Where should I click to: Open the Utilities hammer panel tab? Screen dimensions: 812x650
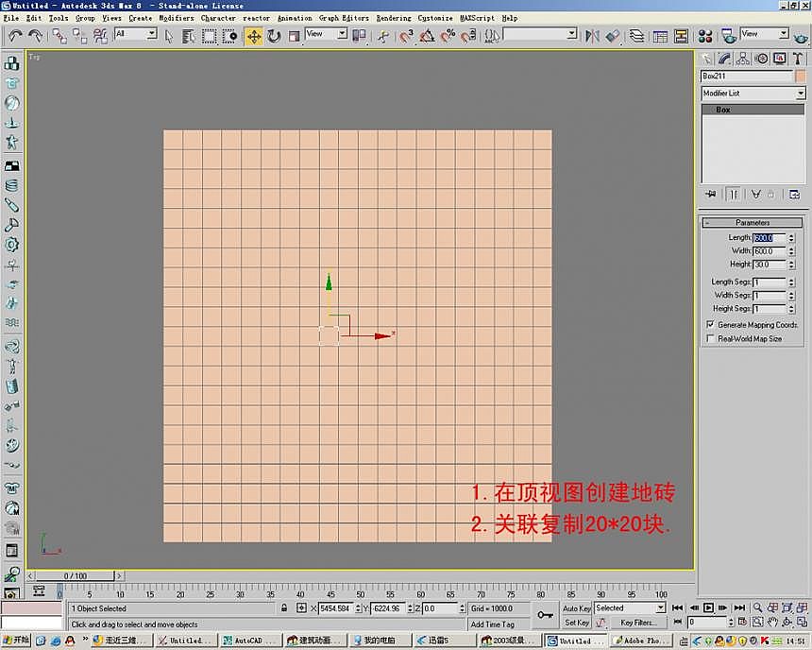[798, 59]
